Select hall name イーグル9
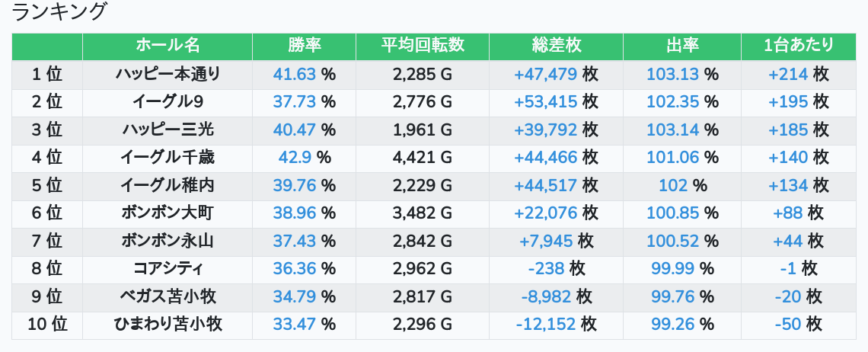The image size is (868, 352). pos(168,102)
